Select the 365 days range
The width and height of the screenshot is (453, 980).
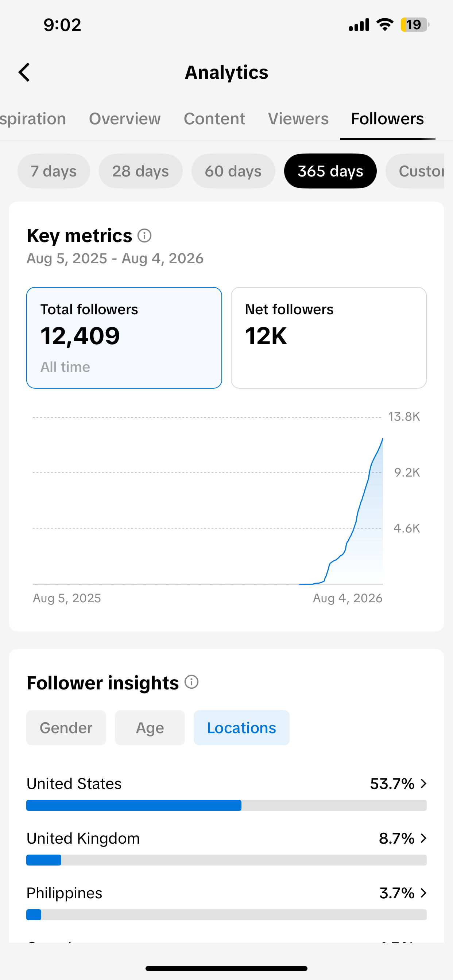point(330,171)
